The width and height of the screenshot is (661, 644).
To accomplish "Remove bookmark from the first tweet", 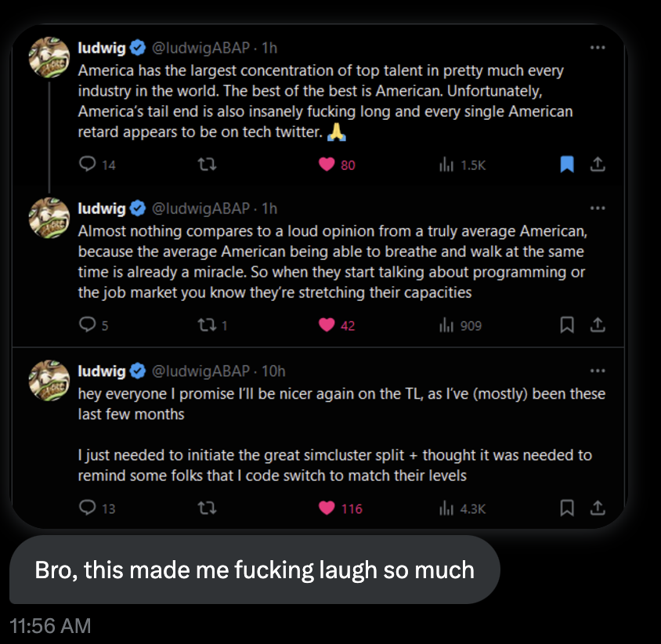I will pos(567,165).
